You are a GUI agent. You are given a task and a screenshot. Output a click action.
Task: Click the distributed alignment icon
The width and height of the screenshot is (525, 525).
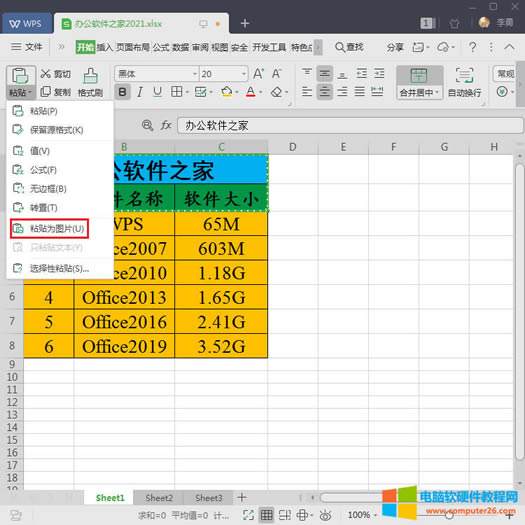(377, 91)
